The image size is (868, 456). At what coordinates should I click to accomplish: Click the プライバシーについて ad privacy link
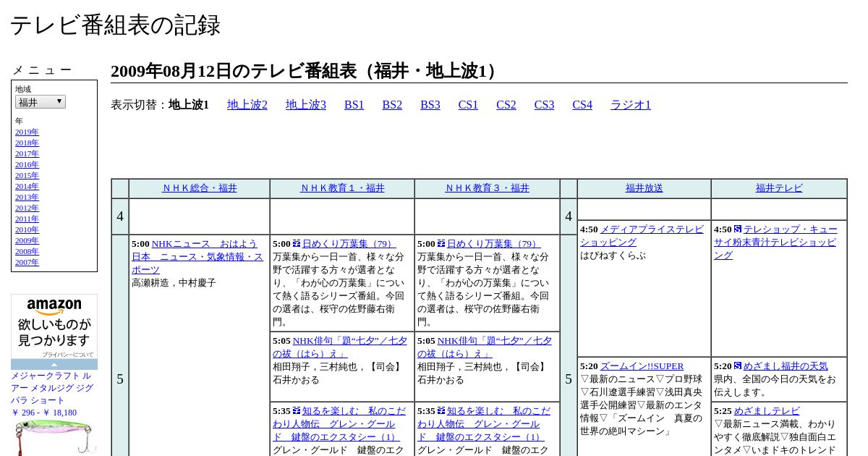pyautogui.click(x=67, y=355)
